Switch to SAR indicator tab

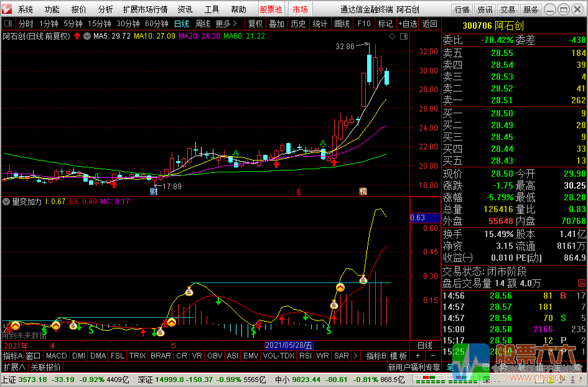click(x=341, y=356)
